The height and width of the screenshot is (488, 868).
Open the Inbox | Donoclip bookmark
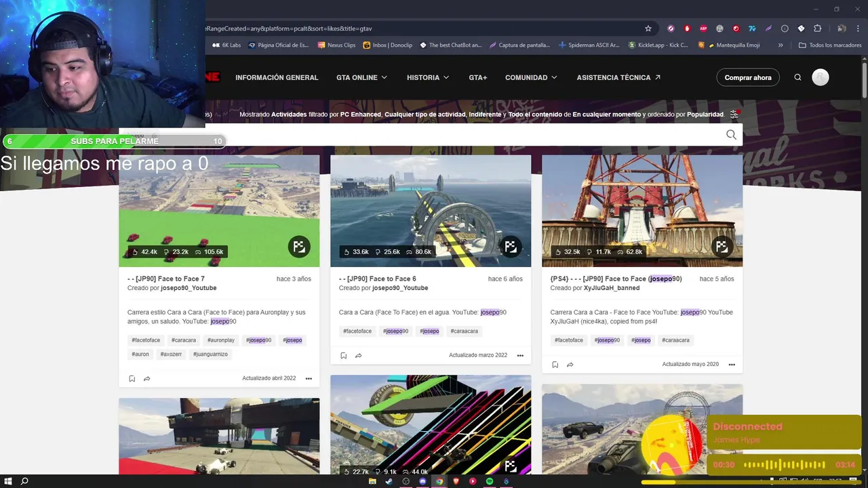[387, 45]
